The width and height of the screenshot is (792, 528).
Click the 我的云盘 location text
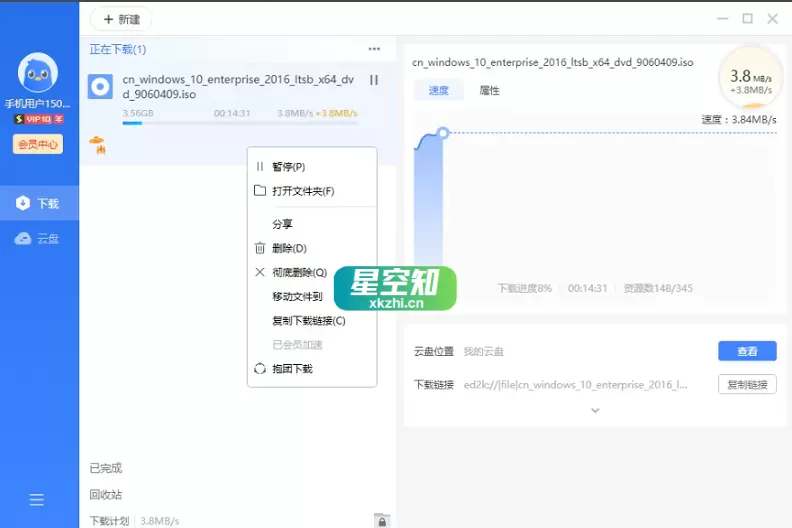483,351
